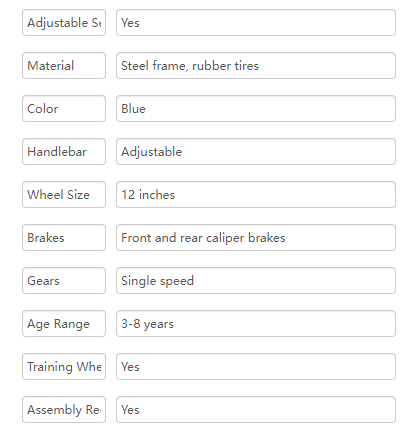Viewport: 408px width, 430px height.
Task: Click the Assembly Required attribute name field
Action: point(64,410)
